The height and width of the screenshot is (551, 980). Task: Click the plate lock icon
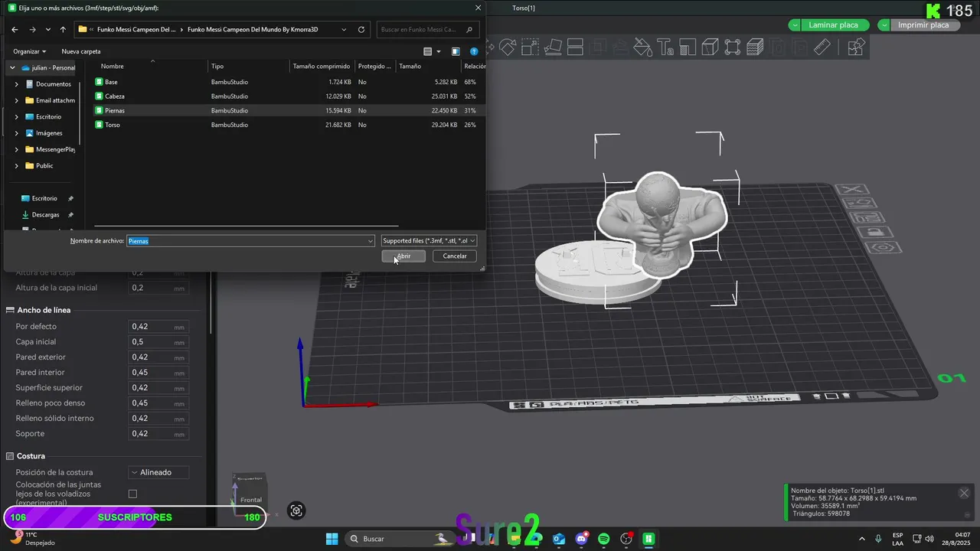click(876, 232)
